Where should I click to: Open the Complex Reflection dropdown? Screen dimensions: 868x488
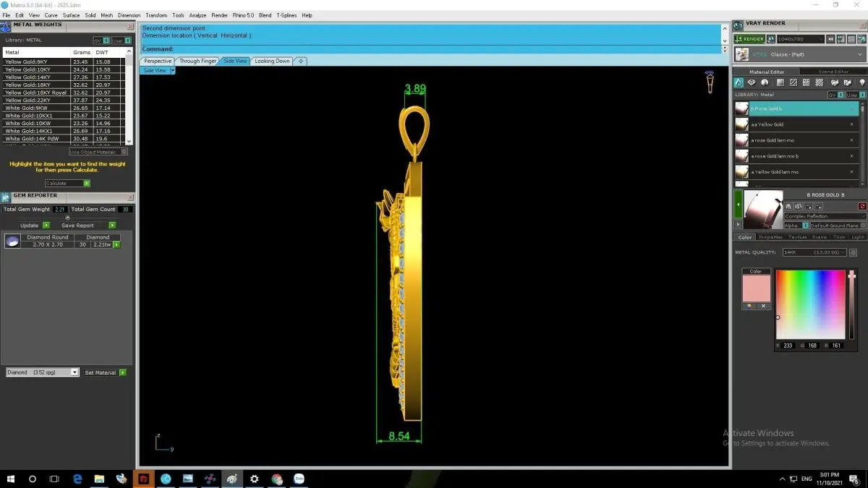coord(825,216)
